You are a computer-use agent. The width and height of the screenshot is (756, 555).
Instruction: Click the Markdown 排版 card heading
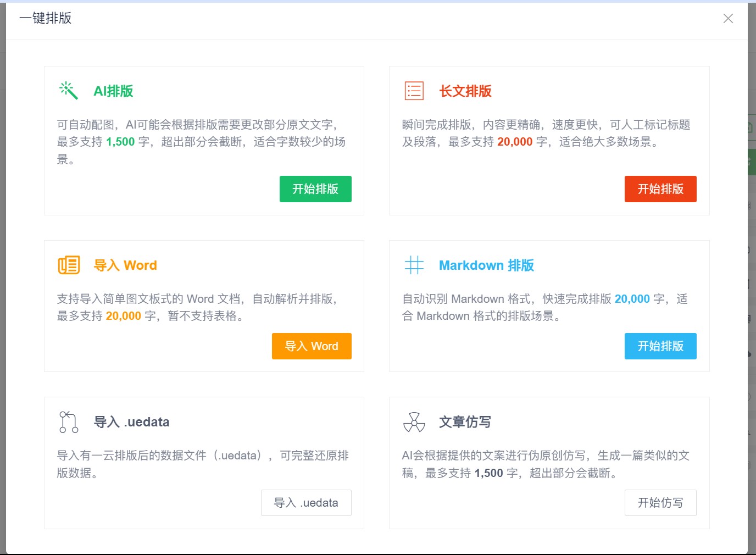(x=486, y=265)
